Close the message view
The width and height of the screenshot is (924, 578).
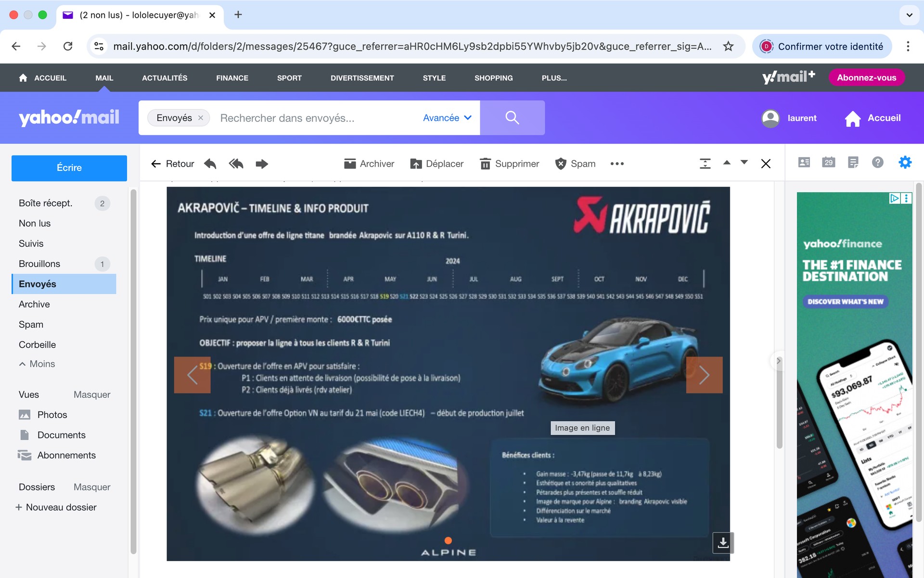tap(766, 164)
